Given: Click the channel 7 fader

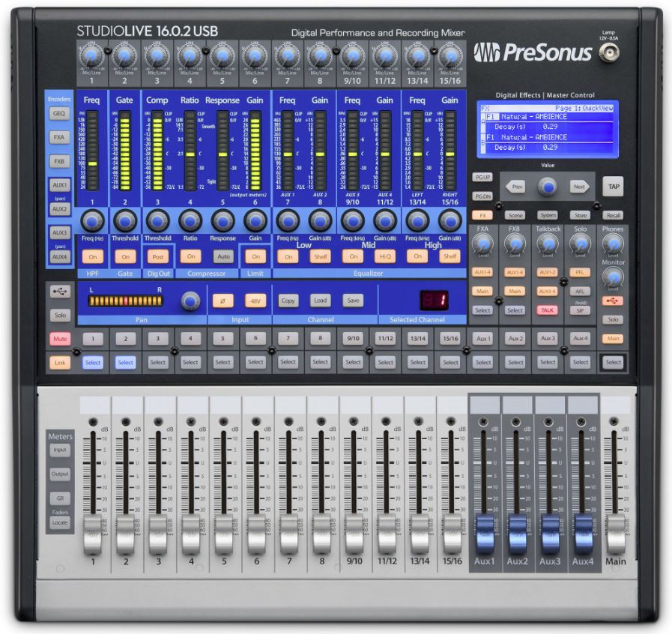Looking at the screenshot, I should pos(289,534).
